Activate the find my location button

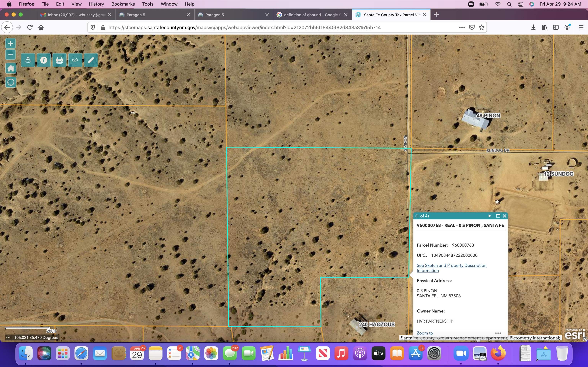point(11,82)
